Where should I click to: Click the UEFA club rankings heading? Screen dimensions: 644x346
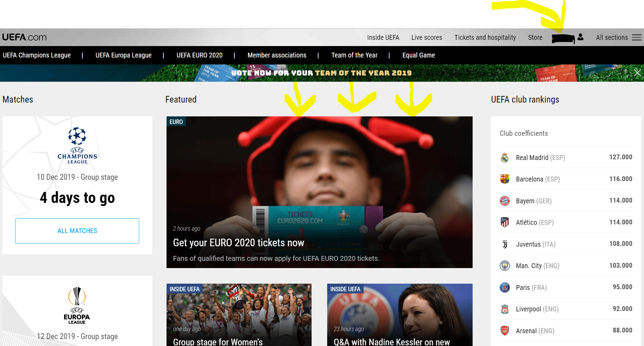(x=525, y=99)
